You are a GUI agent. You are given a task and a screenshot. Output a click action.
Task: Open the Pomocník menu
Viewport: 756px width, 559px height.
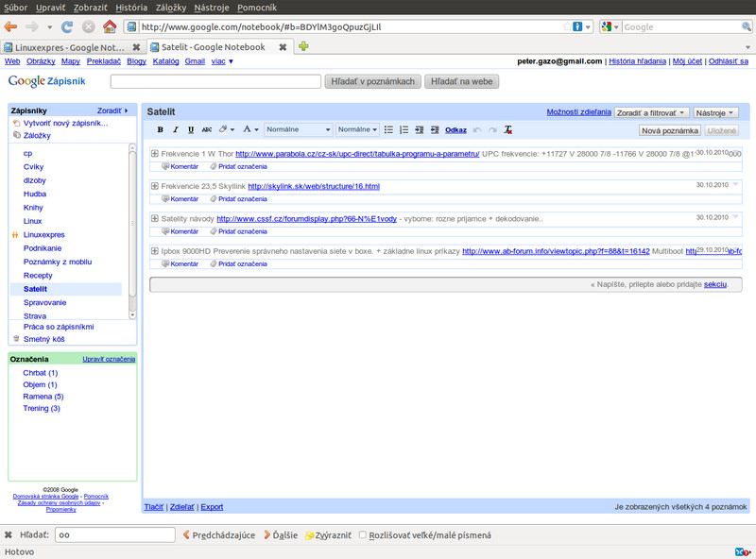click(x=257, y=8)
